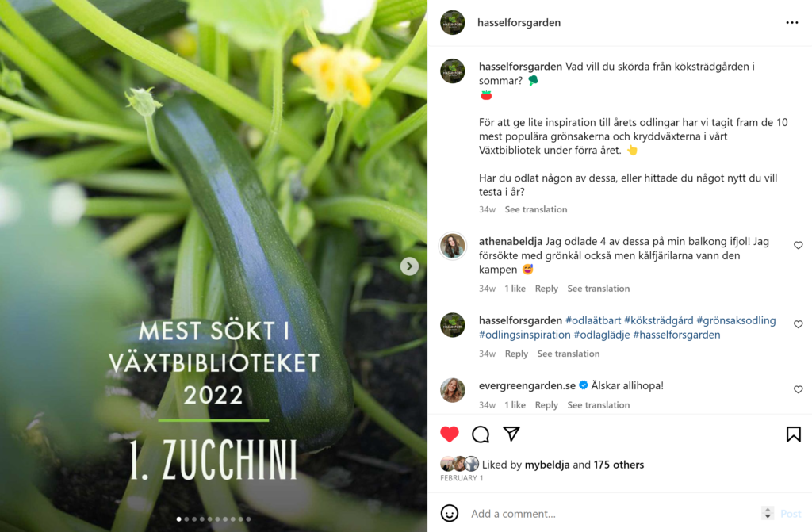The width and height of the screenshot is (812, 532).
Task: Expand stepper arrows beside Post button
Action: (768, 513)
